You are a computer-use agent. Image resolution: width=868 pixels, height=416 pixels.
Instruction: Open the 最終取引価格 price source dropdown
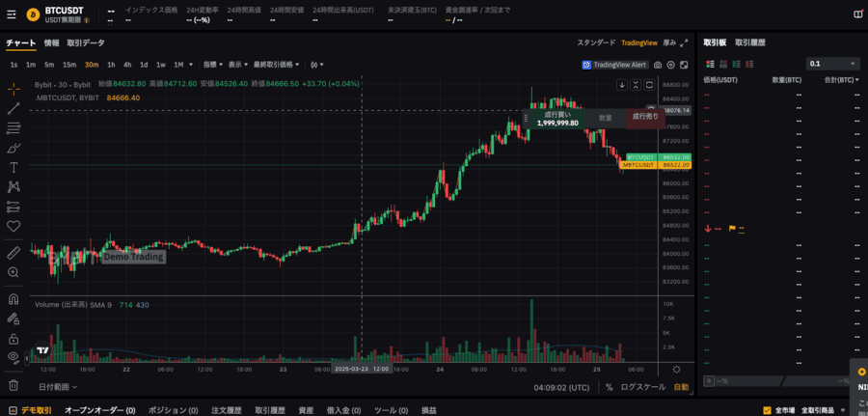277,65
